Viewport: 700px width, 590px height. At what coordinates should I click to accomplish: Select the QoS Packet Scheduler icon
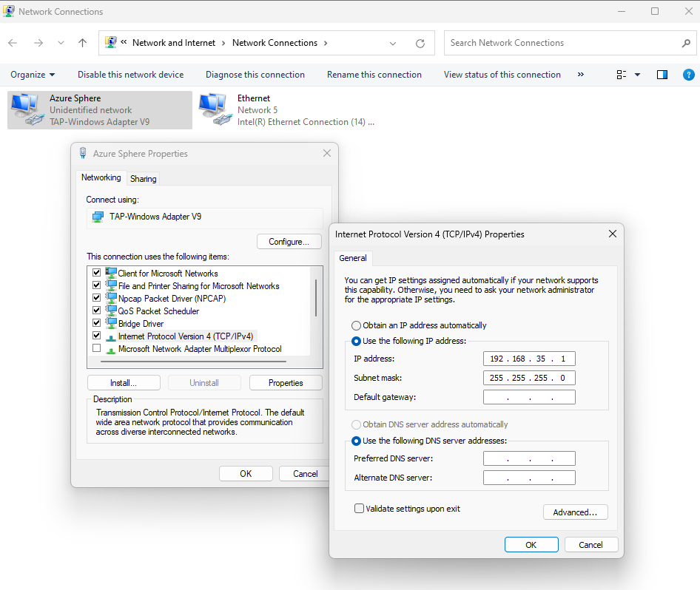tap(111, 311)
